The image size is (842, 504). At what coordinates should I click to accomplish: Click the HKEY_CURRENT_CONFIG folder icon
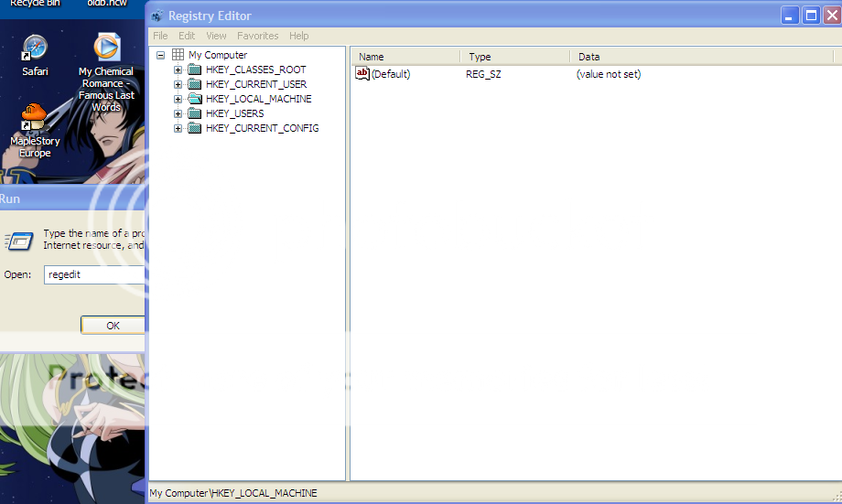pyautogui.click(x=194, y=128)
